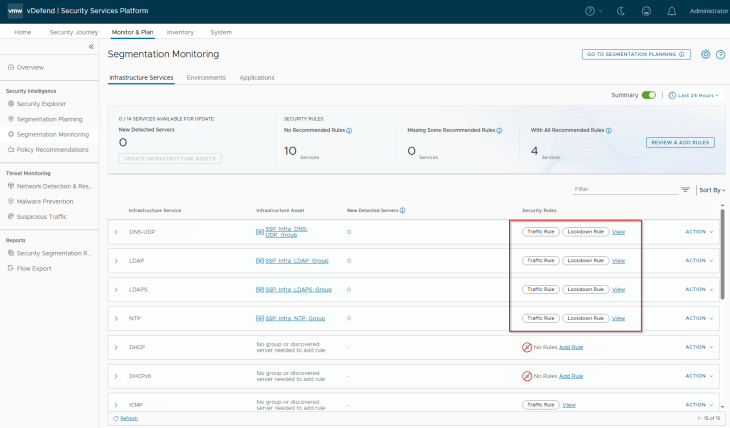Collapse the left sidebar with double chevron
The width and height of the screenshot is (730, 428).
tap(91, 47)
